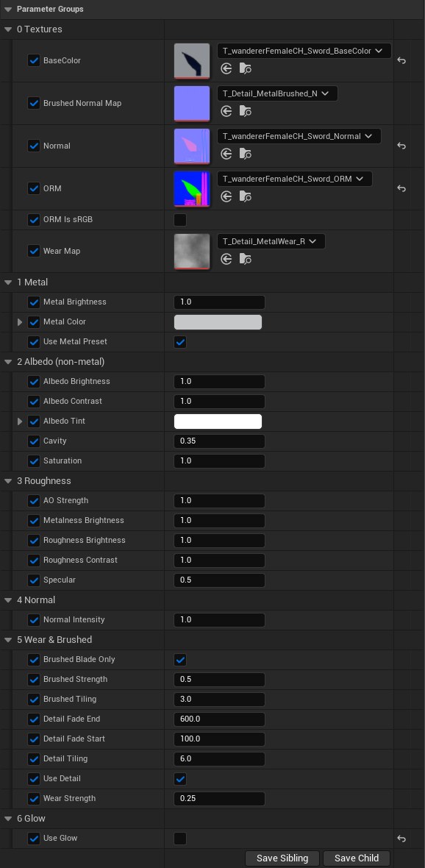
Task: Collapse the Parameter Groups section
Action: click(x=8, y=10)
